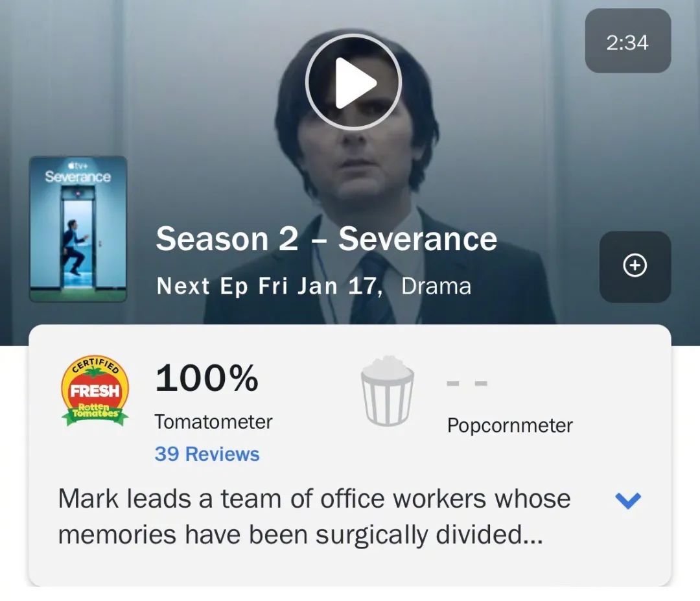This screenshot has width=700, height=601.
Task: Tap the running figure on the poster
Action: pyautogui.click(x=75, y=247)
